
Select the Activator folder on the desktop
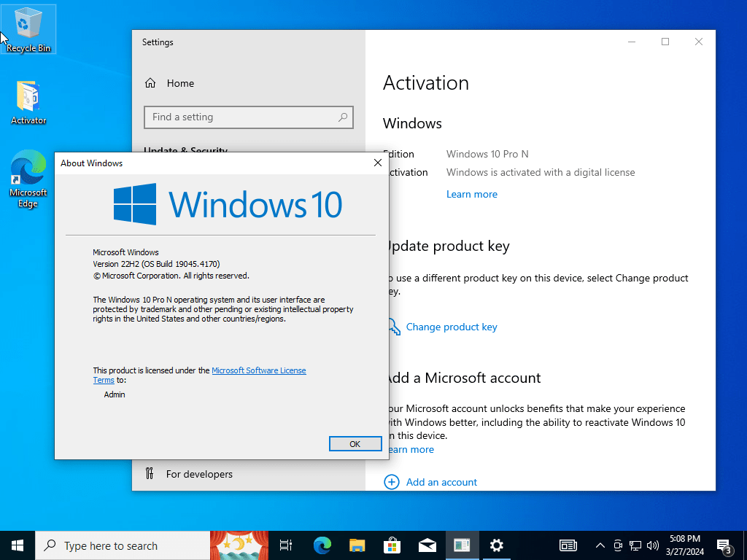coord(28,102)
